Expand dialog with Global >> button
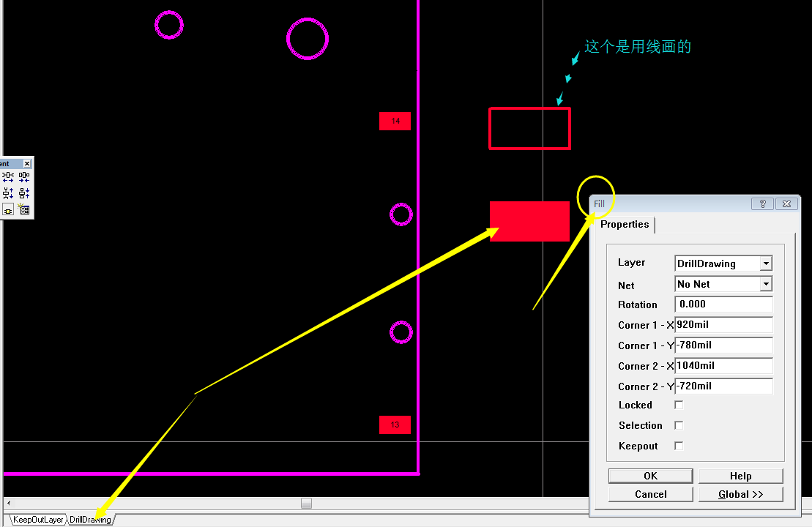Screen dimensions: 812x527 coord(740,494)
